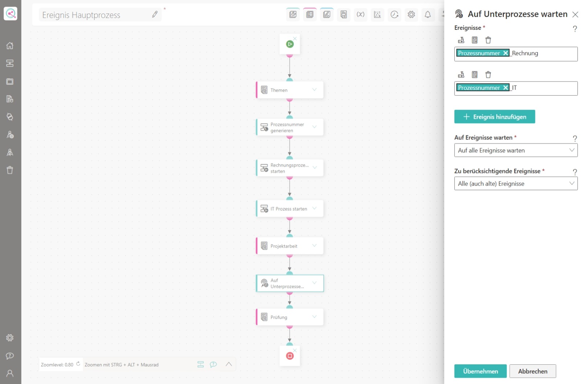Open process settings gear in toolbar

click(x=411, y=15)
